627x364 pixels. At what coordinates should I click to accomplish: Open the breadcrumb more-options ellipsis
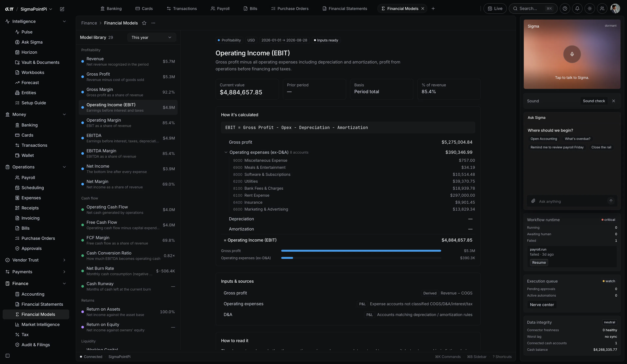pyautogui.click(x=153, y=23)
